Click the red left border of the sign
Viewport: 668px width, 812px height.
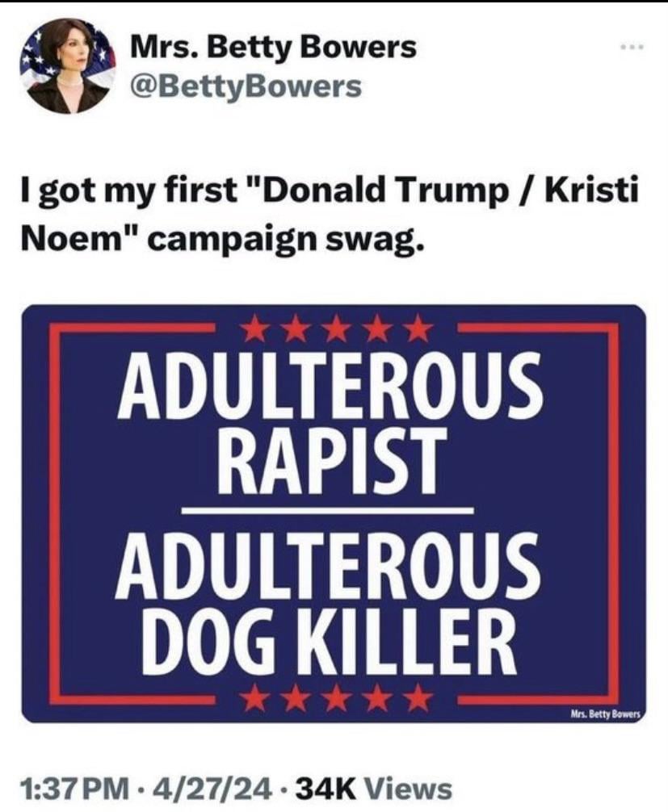[x=54, y=513]
